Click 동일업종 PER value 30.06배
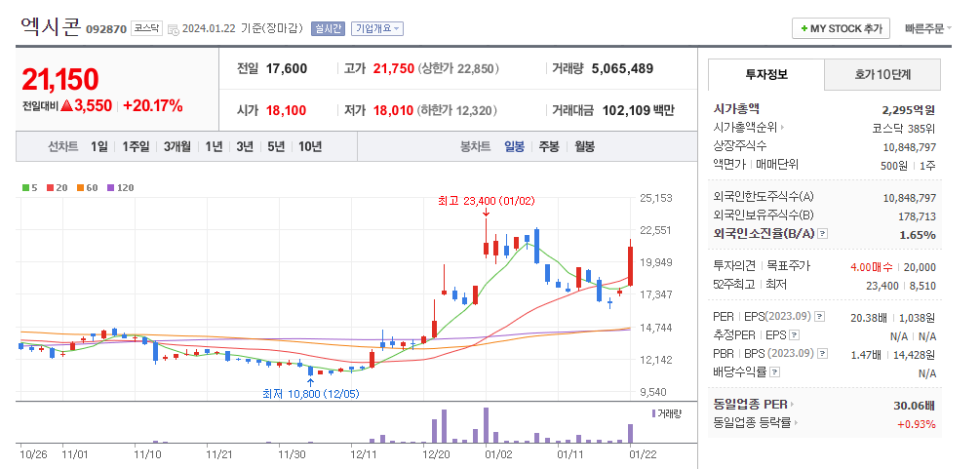 [915, 406]
